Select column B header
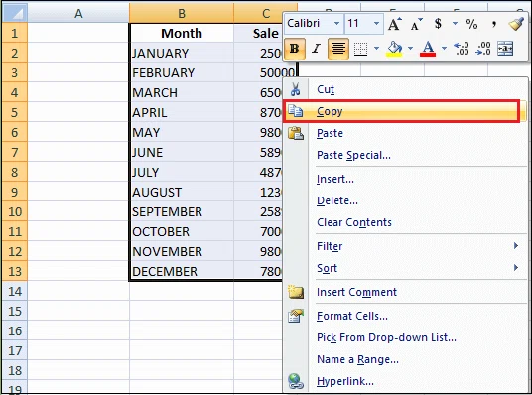This screenshot has height=395, width=532. coord(182,13)
